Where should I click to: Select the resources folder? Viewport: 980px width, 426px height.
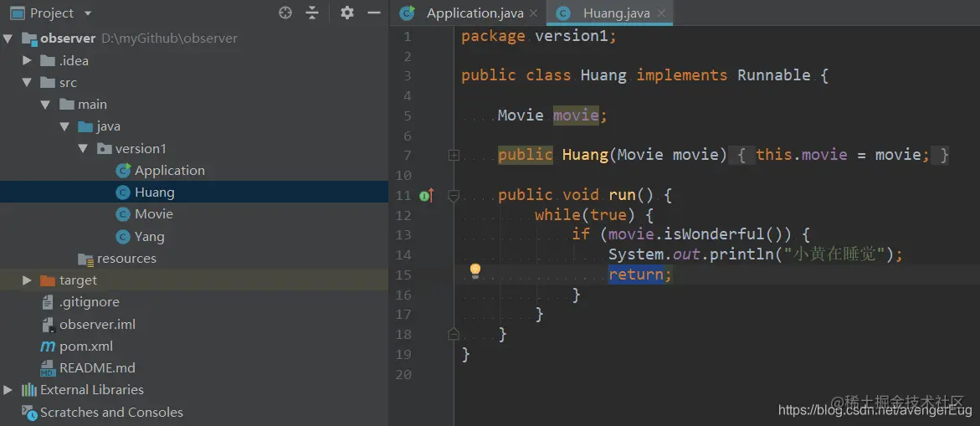[126, 258]
